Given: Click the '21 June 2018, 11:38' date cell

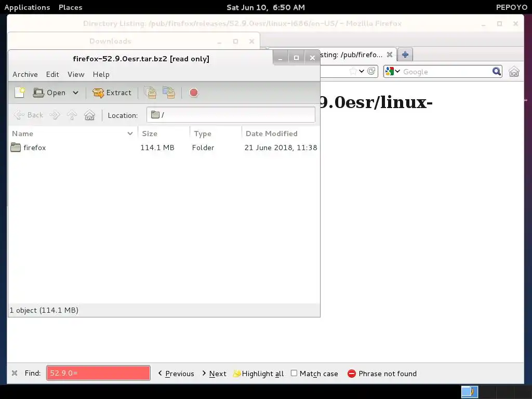Looking at the screenshot, I should 281,148.
